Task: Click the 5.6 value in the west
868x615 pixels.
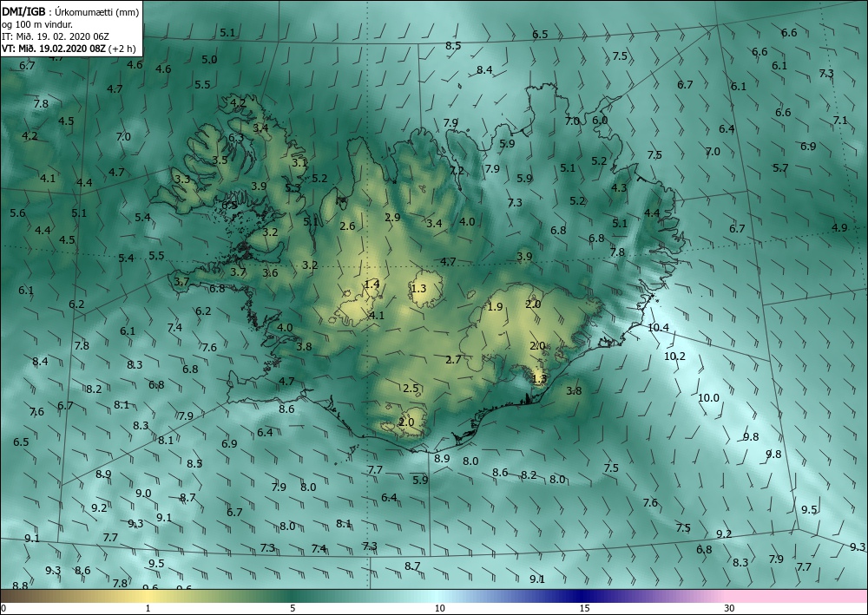Action: 17,213
